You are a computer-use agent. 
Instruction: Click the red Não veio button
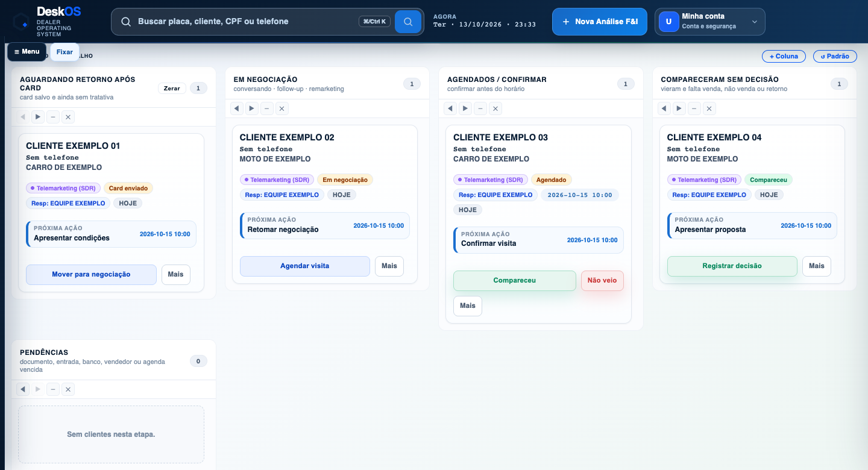coord(602,280)
